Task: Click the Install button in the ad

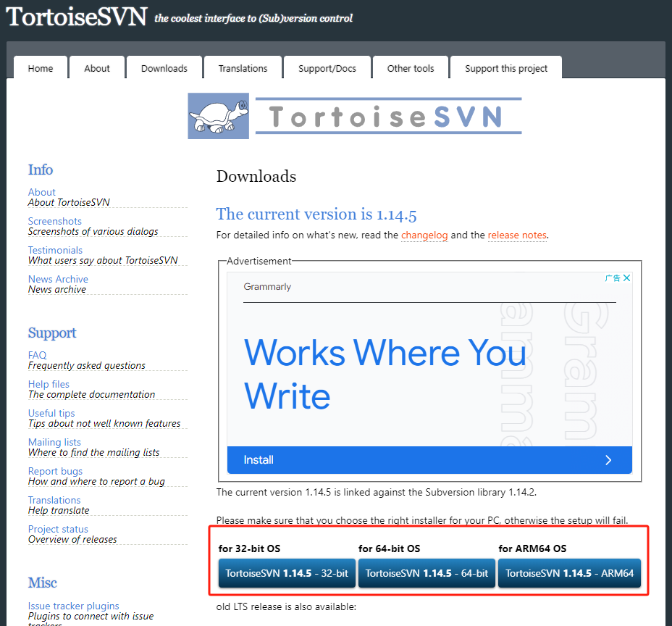Action: 429,460
